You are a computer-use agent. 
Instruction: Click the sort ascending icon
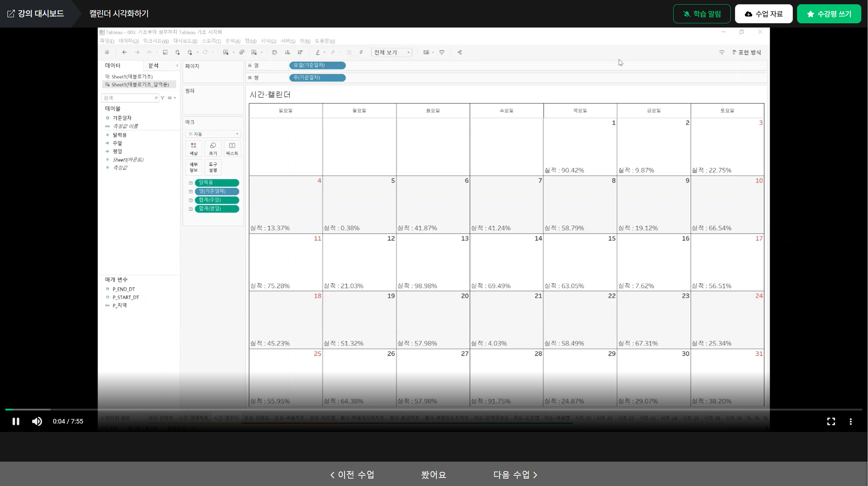(x=288, y=52)
